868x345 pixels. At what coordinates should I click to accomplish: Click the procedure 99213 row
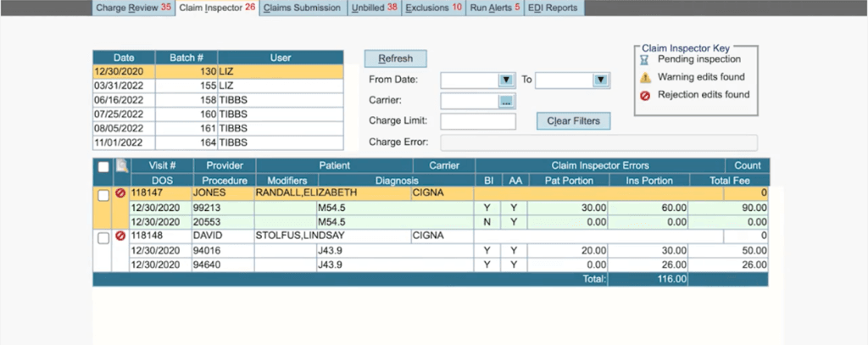tap(449, 208)
